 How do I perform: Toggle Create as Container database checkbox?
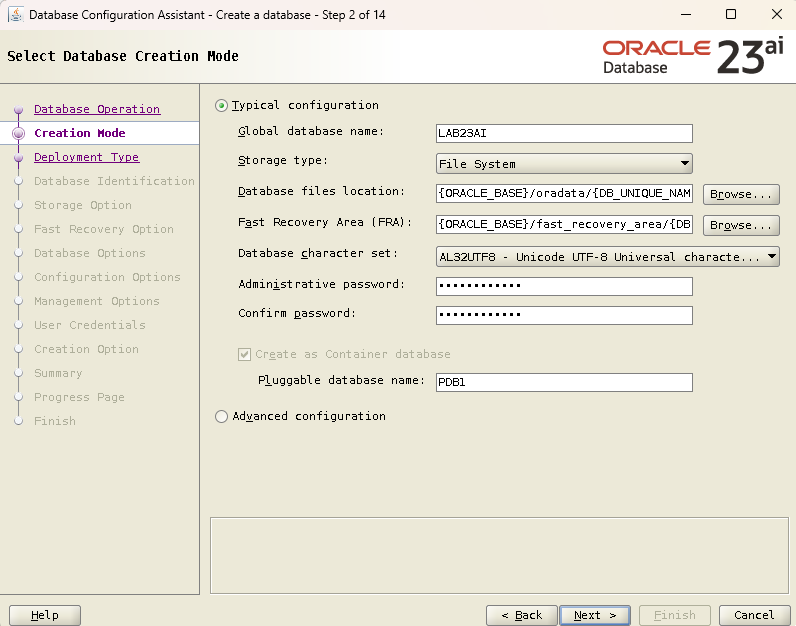[244, 354]
